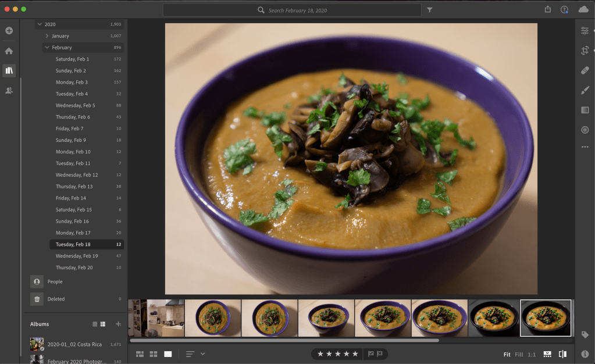The height and width of the screenshot is (364, 595).
Task: Toggle show original before/after view
Action: pos(562,354)
